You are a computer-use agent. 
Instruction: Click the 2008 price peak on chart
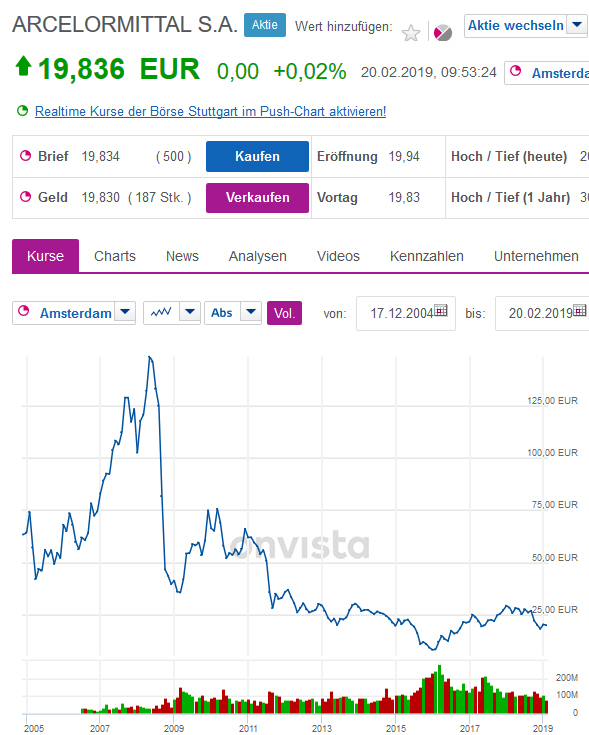(149, 357)
